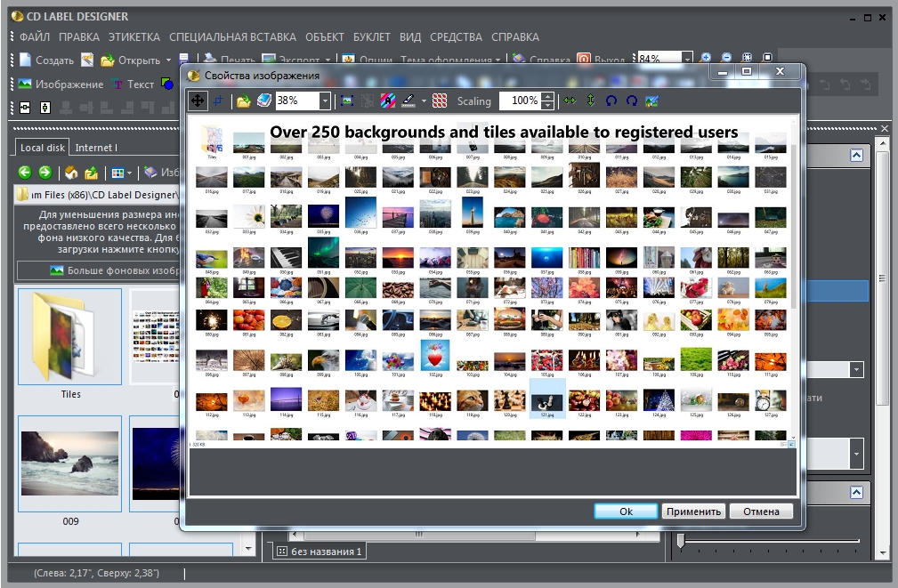Open the 38% zoom dropdown in dialog
898x588 pixels.
[325, 101]
